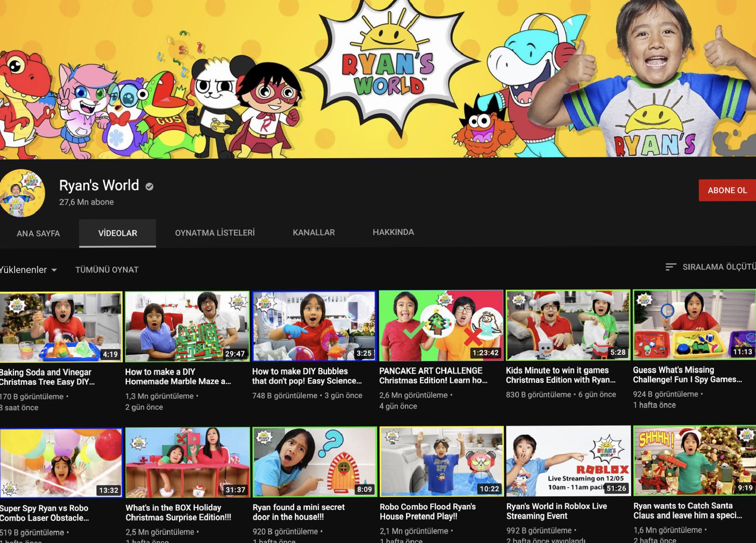This screenshot has width=756, height=543.
Task: Open the Catch Santa Claus video thumbnail
Action: pyautogui.click(x=695, y=461)
